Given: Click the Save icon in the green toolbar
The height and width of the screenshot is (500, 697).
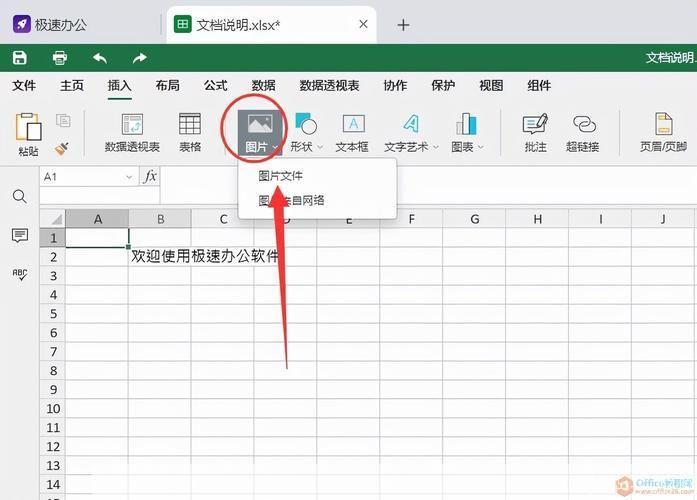Looking at the screenshot, I should [20, 58].
